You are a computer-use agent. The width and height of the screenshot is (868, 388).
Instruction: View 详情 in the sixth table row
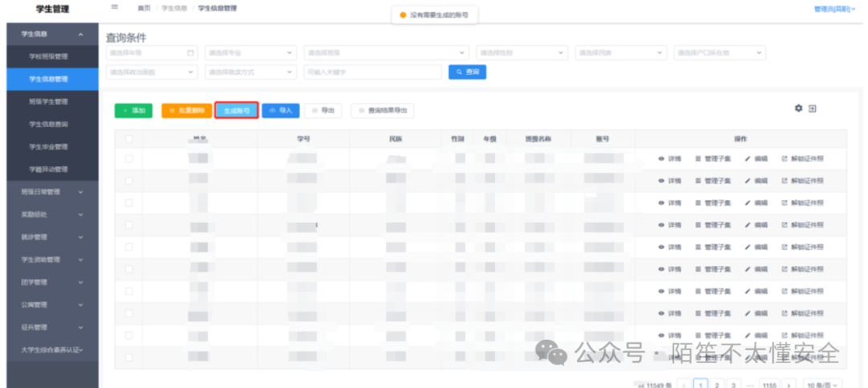coord(669,270)
